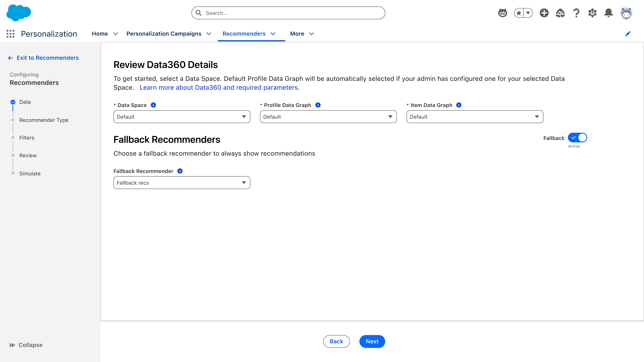The height and width of the screenshot is (362, 644).
Task: Open the Personalization Campaigns tab
Action: click(164, 34)
